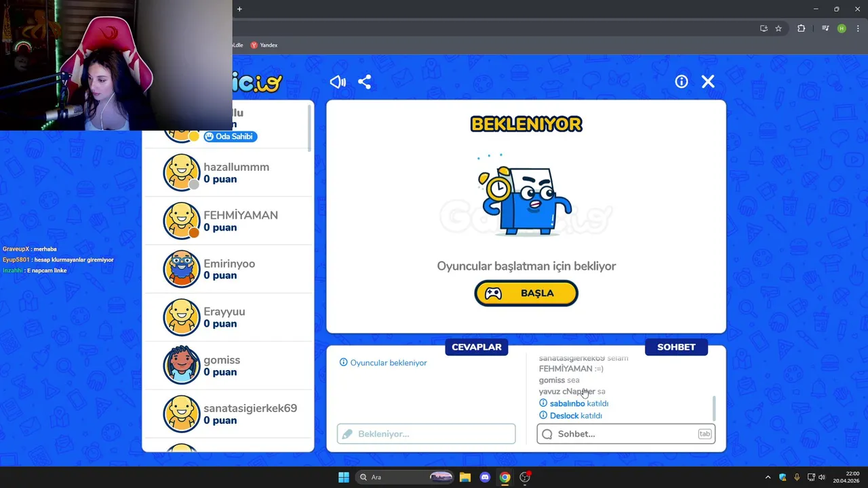Click player name gomiss

point(222,360)
